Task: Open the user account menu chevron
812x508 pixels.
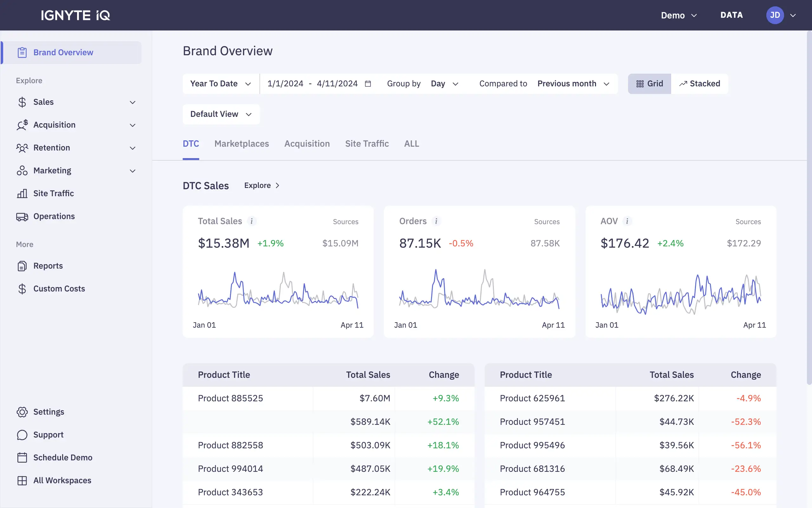Action: (x=793, y=16)
